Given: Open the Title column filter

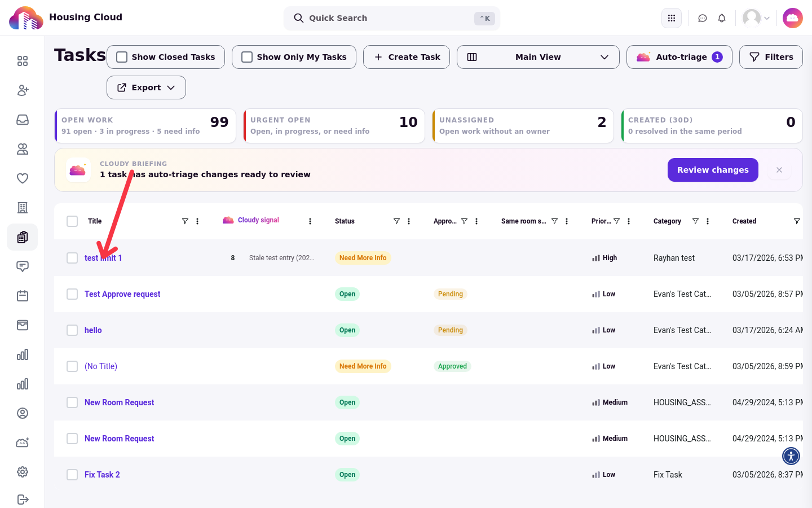Looking at the screenshot, I should [x=185, y=221].
